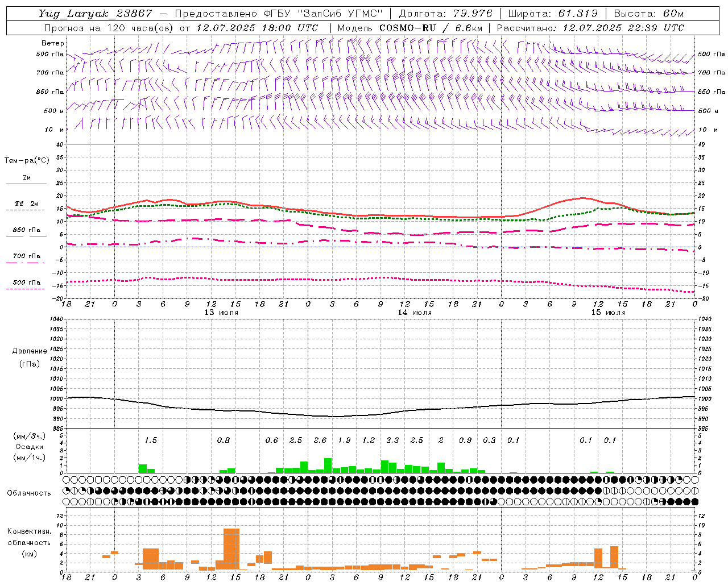Select the (мм/3ч.) precipitation unit label
Image resolution: width=728 pixels, height=582 pixels.
coord(30,436)
